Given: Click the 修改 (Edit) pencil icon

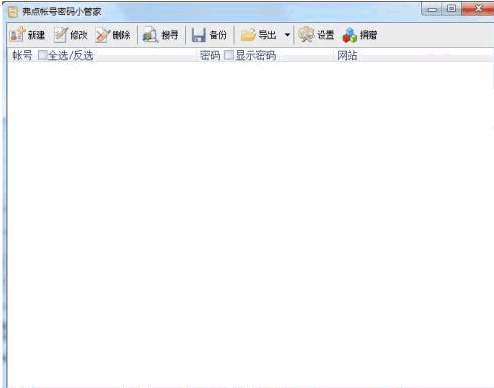Looking at the screenshot, I should 61,35.
